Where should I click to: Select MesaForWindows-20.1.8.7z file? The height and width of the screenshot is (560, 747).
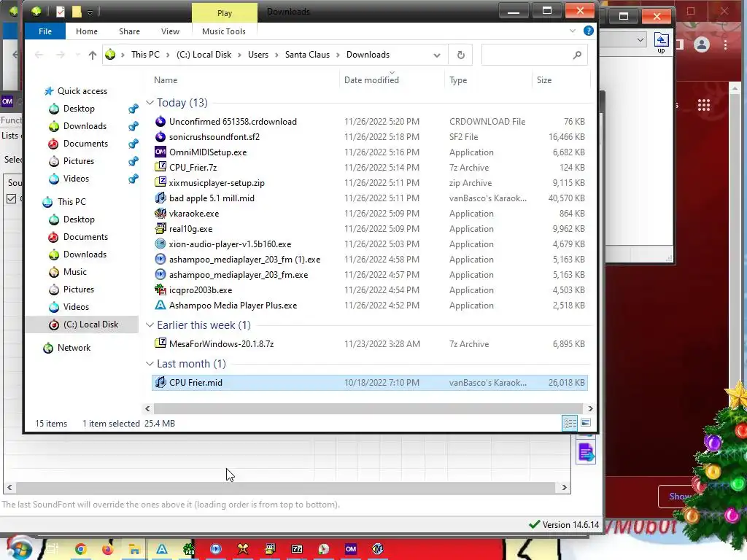(x=222, y=344)
